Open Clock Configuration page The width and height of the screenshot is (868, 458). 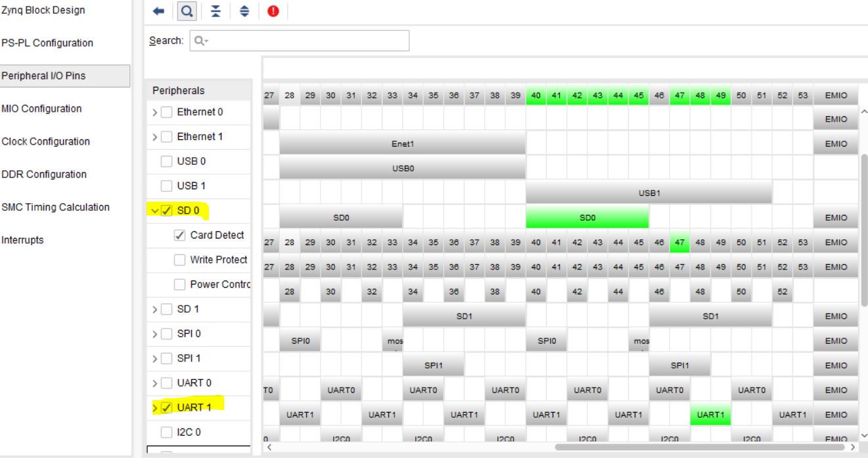pos(45,141)
